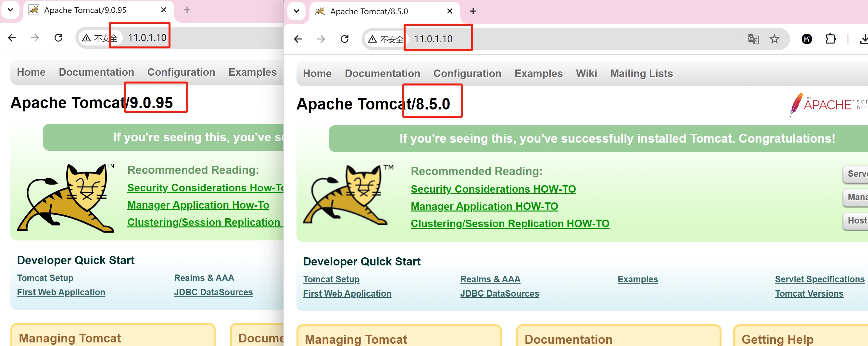The height and width of the screenshot is (346, 868).
Task: Reload page in right Tomcat 8.5.0 window
Action: click(x=344, y=39)
